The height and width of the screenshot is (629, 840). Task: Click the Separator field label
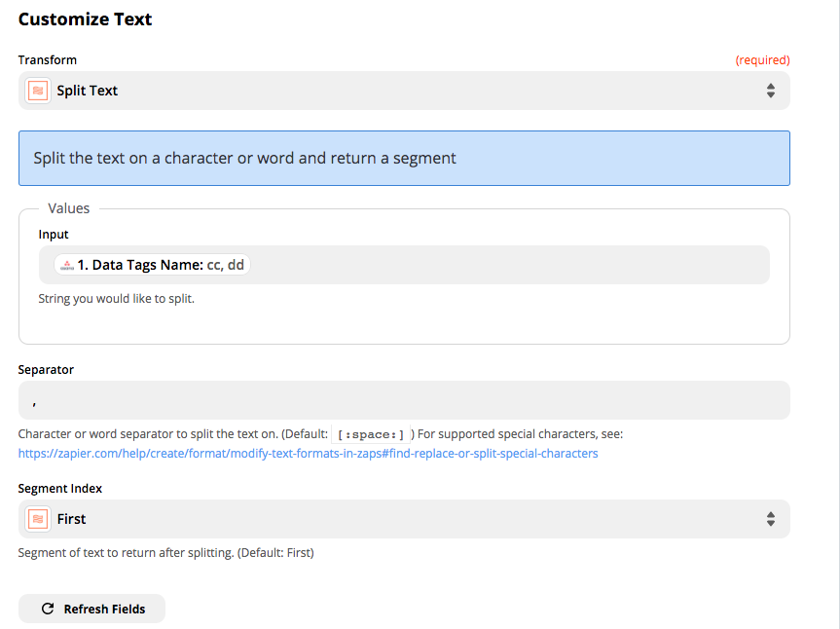pos(46,369)
